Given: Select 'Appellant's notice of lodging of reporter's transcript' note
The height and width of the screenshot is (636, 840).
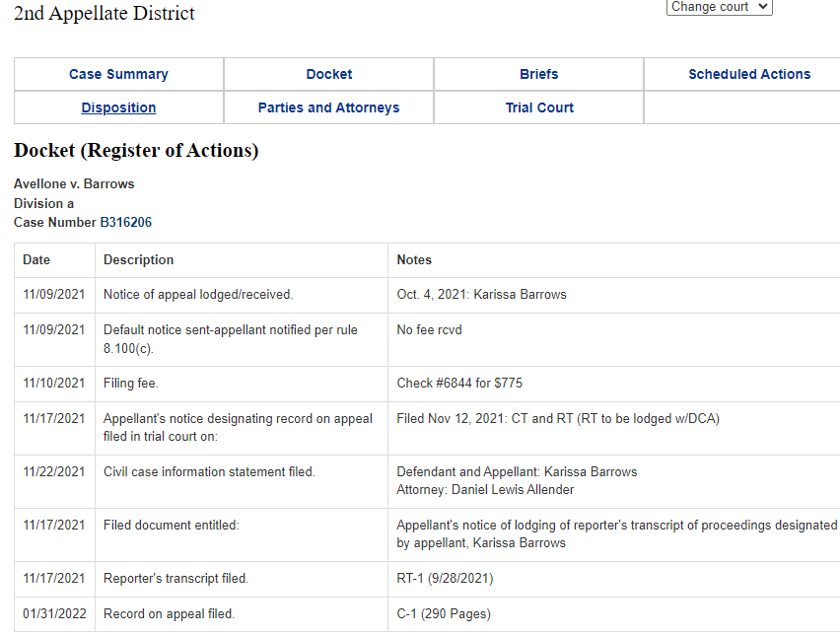Looking at the screenshot, I should pyautogui.click(x=616, y=534).
